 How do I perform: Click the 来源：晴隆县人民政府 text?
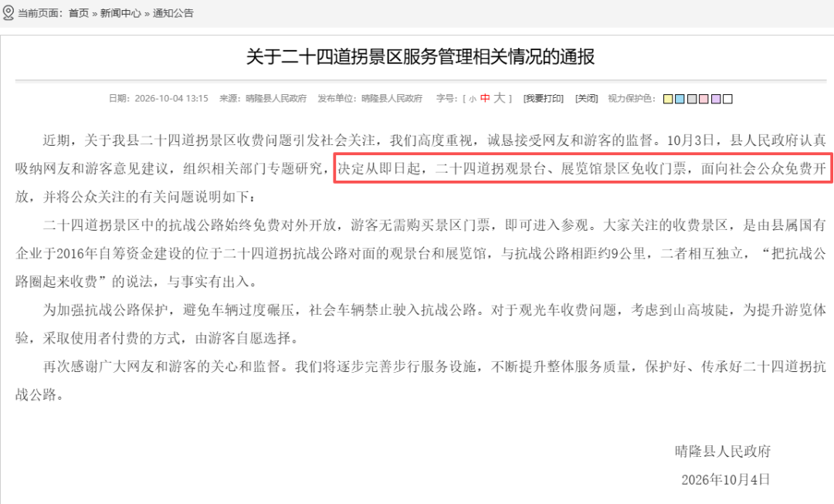pos(263,98)
